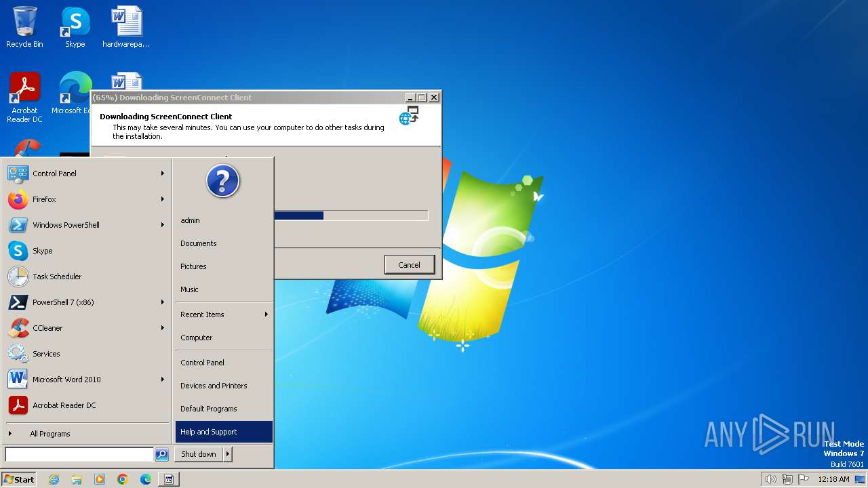Image resolution: width=868 pixels, height=488 pixels.
Task: Expand the Recent Items submenu arrow
Action: point(267,314)
